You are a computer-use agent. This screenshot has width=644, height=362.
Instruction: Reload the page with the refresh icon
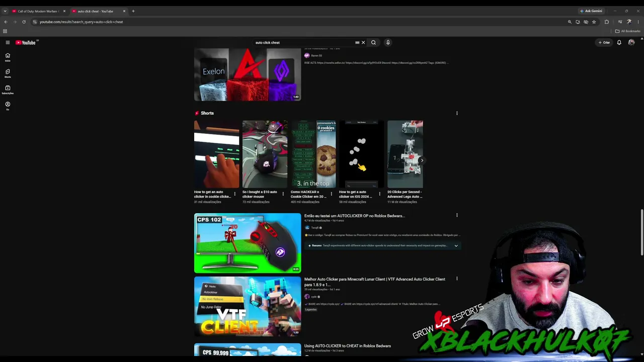coord(24,22)
